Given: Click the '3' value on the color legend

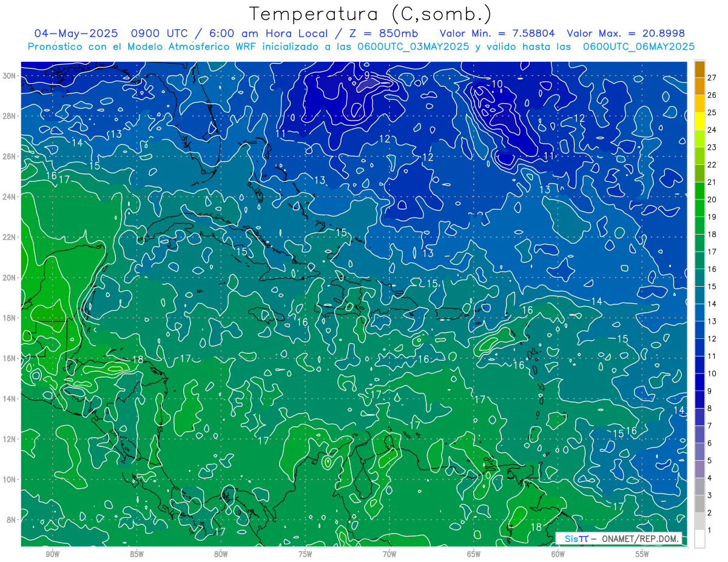Looking at the screenshot, I should point(710,495).
